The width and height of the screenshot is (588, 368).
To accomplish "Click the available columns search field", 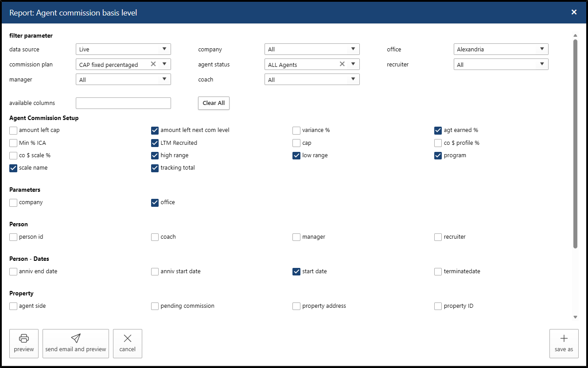I will click(123, 103).
